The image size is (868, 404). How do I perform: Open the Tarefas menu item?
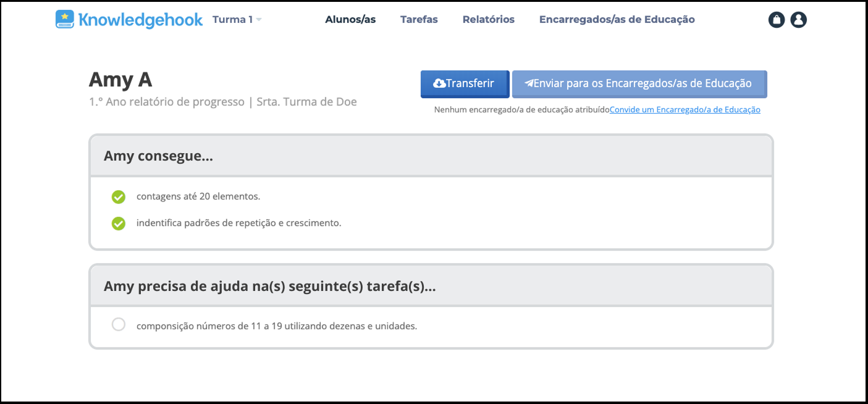419,19
